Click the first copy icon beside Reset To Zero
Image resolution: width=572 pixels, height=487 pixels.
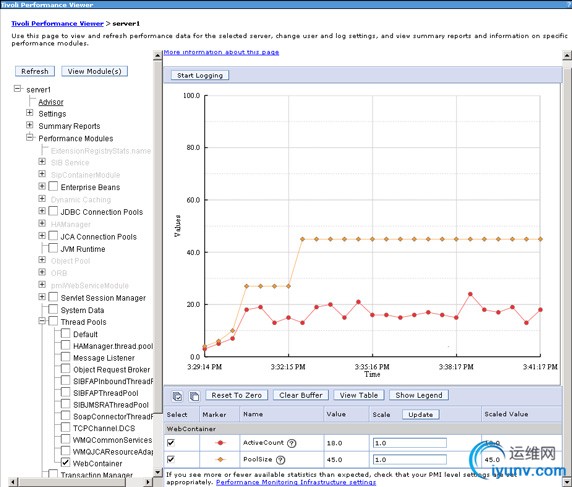tap(177, 396)
